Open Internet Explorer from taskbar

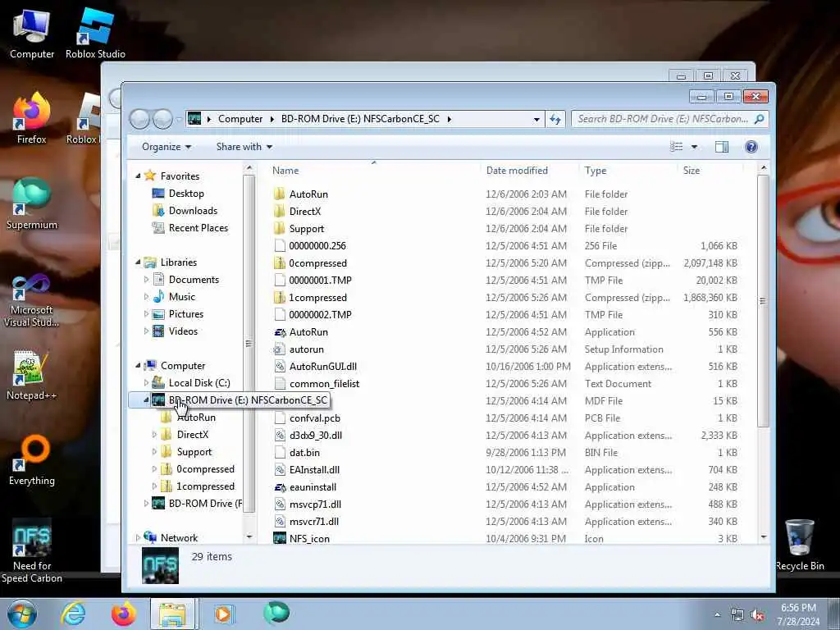pos(73,614)
